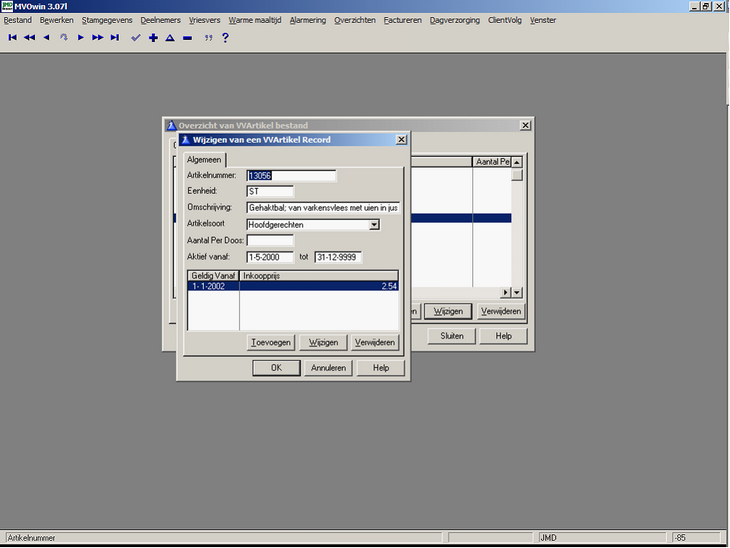The height and width of the screenshot is (548, 730).
Task: Close the Wijzigen van een VVArtikel dialog
Action: (x=401, y=140)
